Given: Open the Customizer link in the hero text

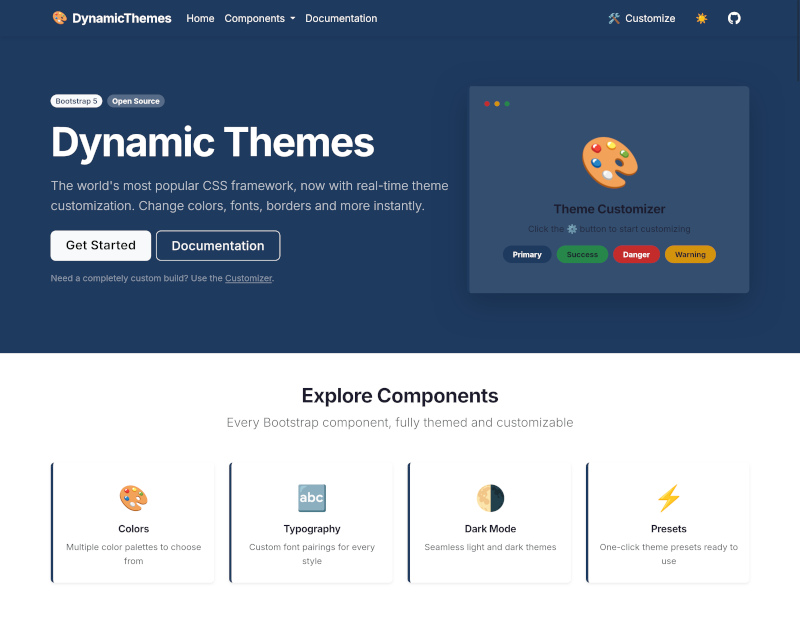Looking at the screenshot, I should (248, 277).
